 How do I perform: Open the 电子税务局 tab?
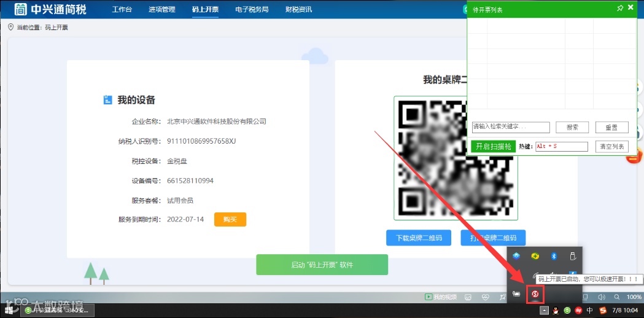click(x=252, y=9)
